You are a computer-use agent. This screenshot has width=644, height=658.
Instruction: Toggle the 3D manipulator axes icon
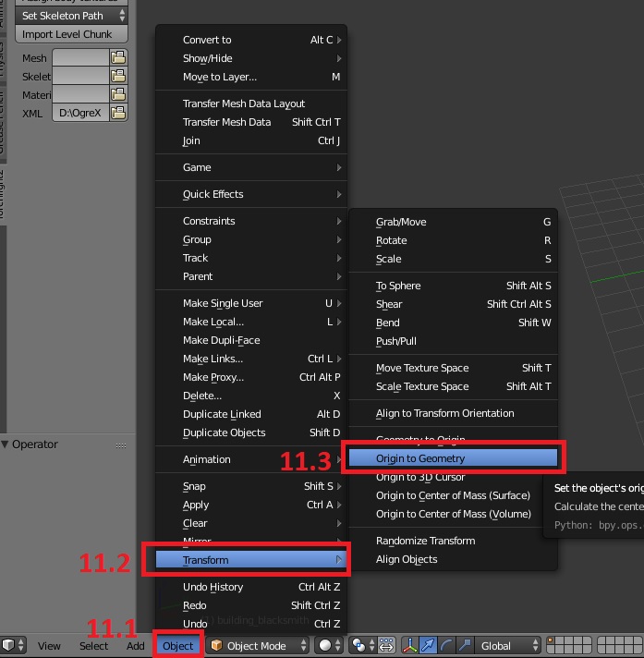coord(409,645)
